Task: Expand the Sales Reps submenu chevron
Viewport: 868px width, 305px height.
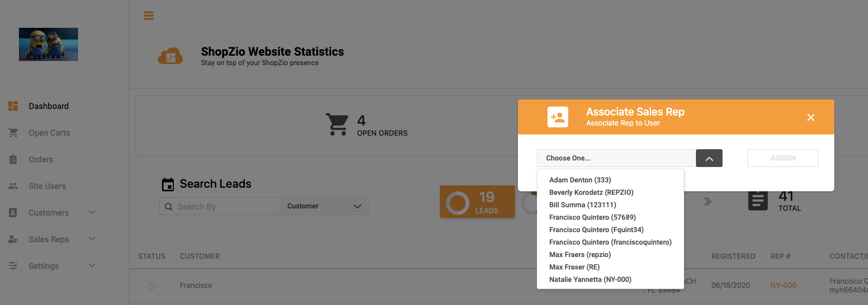Action: pos(92,239)
